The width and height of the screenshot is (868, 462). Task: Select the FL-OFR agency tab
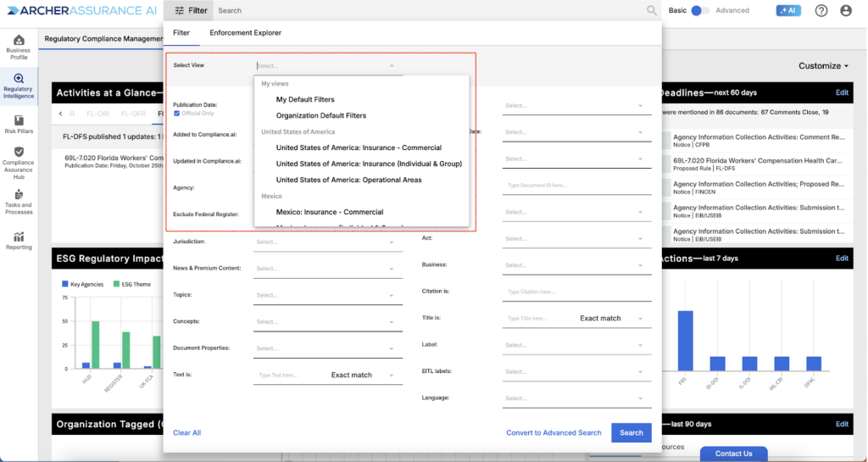click(x=133, y=114)
